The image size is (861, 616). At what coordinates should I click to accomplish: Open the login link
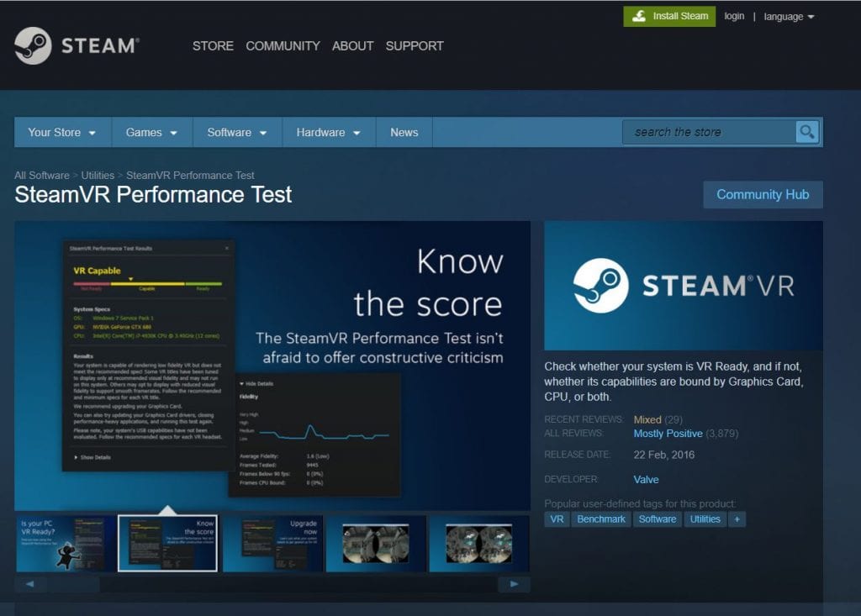coord(733,17)
